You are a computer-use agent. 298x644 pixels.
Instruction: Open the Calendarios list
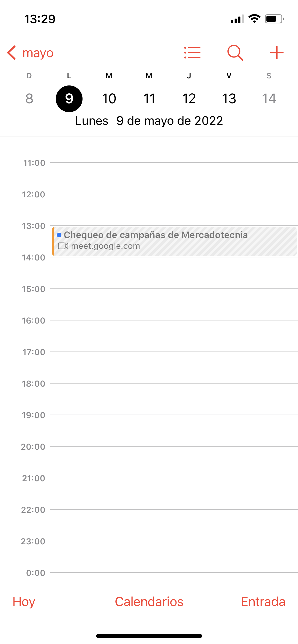pyautogui.click(x=149, y=602)
